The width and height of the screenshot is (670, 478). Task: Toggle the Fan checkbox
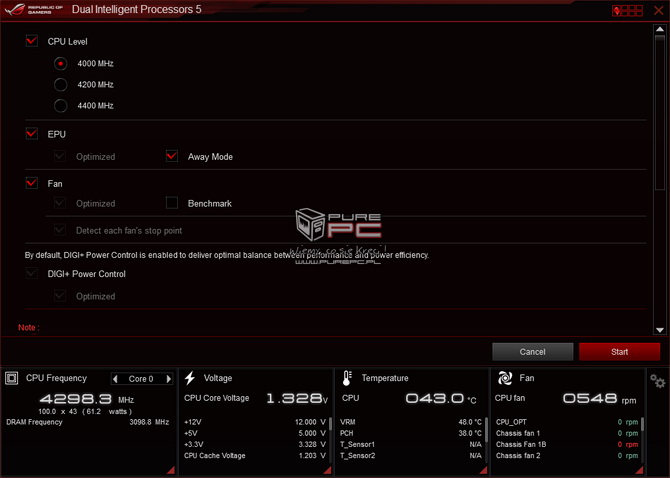pyautogui.click(x=32, y=183)
